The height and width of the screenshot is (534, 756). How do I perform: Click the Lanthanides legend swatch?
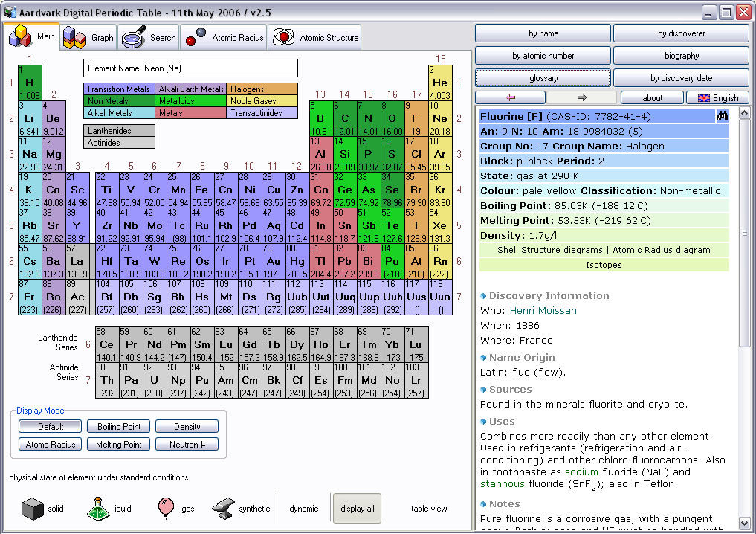tap(119, 131)
